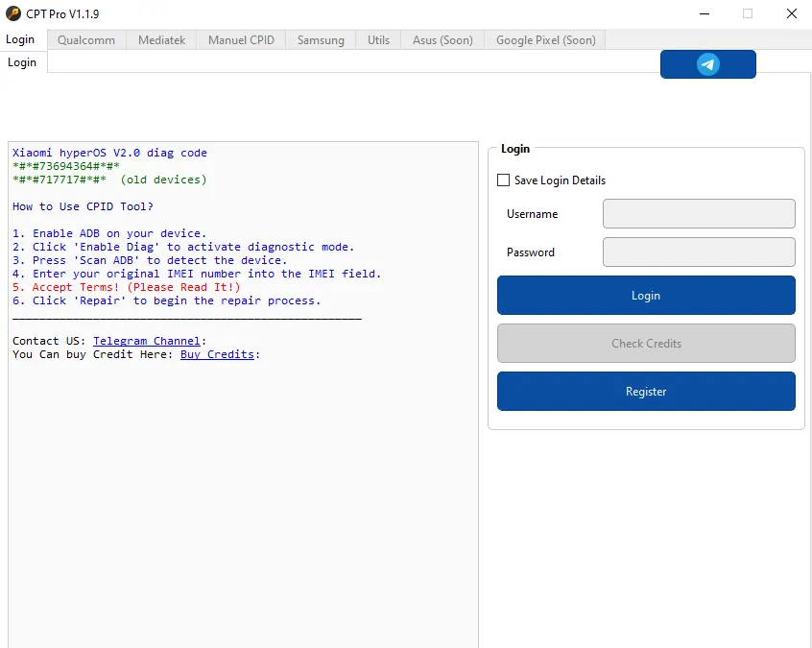This screenshot has height=648, width=812.
Task: Click the Telegram paper-plane icon button
Action: click(x=707, y=64)
